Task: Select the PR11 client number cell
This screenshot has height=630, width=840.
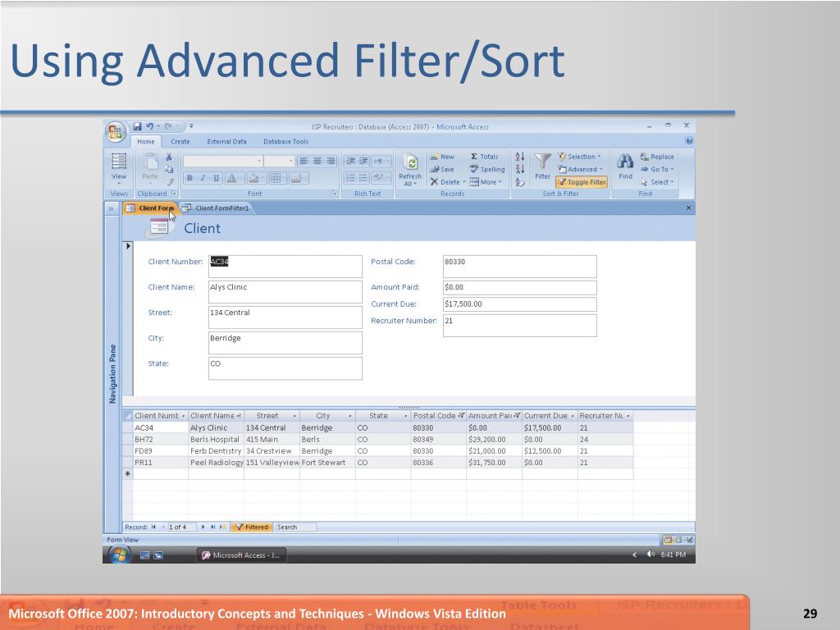Action: (x=160, y=463)
